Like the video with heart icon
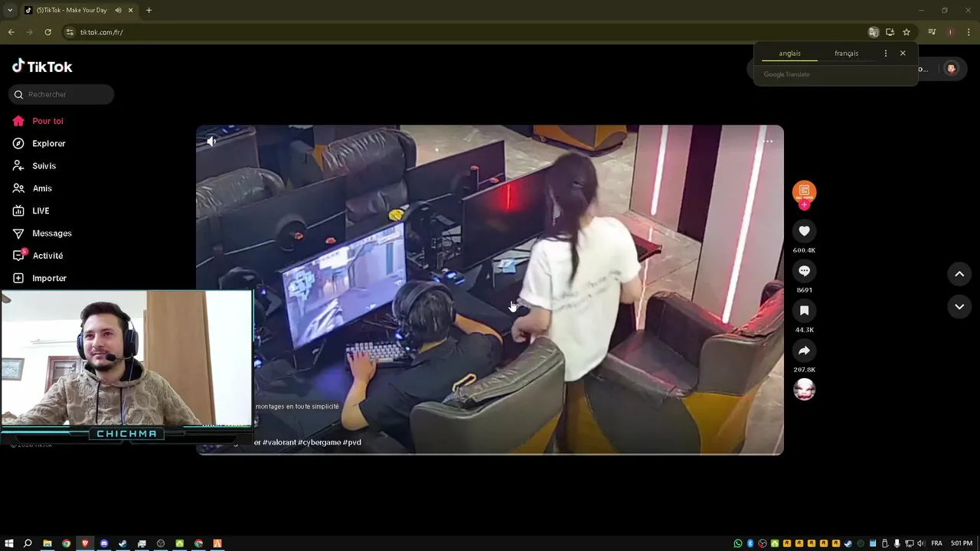980x551 pixels. point(804,231)
